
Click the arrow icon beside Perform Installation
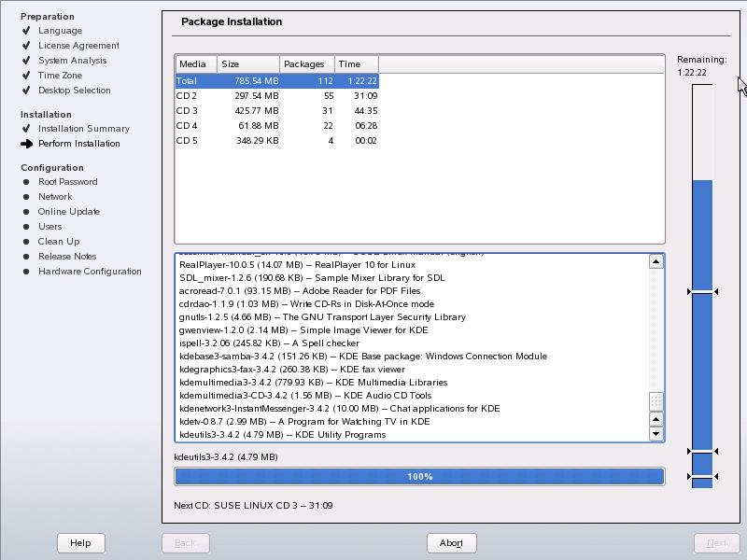coord(27,144)
